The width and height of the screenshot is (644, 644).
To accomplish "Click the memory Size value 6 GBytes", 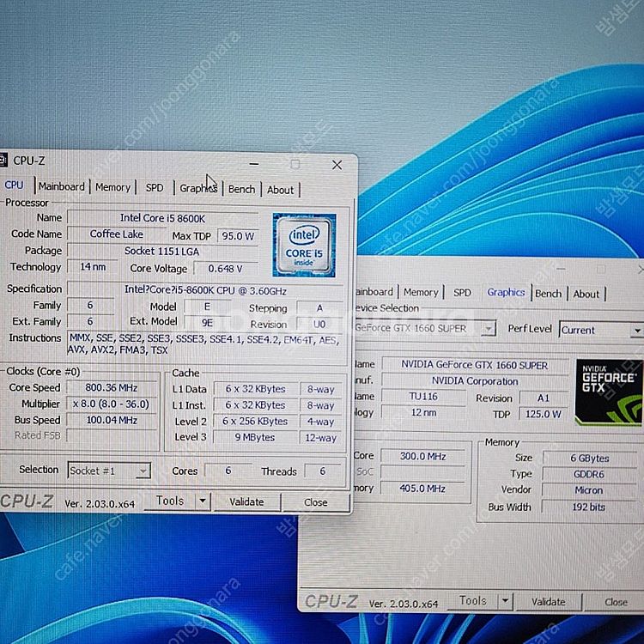I will [589, 459].
